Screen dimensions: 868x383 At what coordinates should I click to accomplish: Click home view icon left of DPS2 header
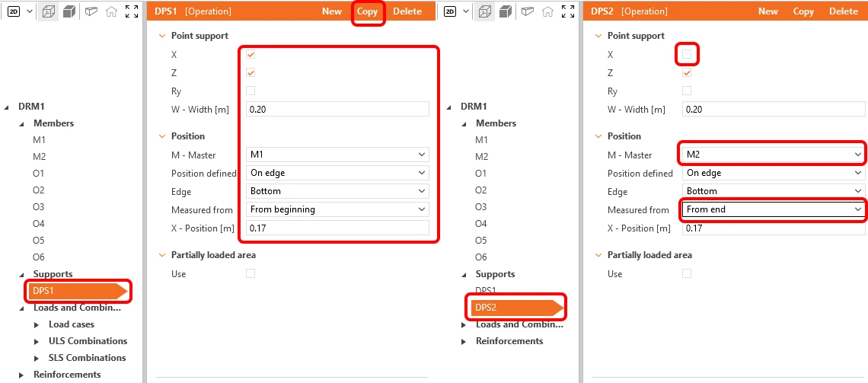click(x=547, y=11)
